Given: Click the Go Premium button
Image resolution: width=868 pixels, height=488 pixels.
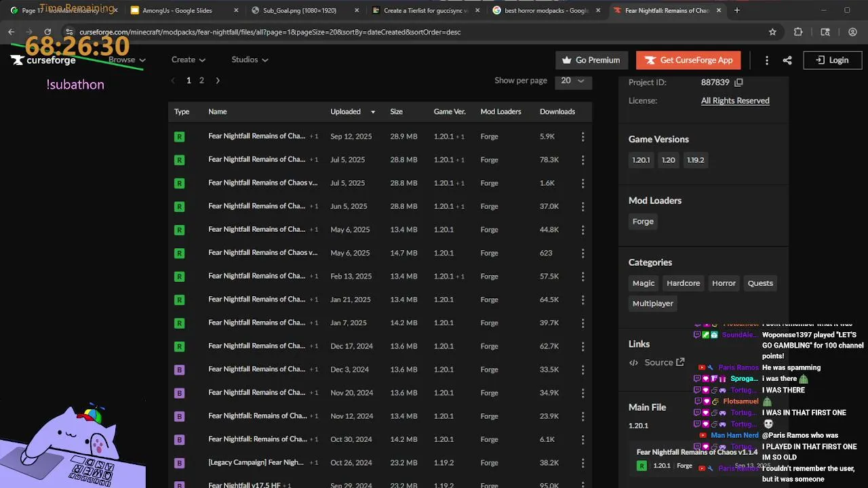Looking at the screenshot, I should [x=591, y=60].
